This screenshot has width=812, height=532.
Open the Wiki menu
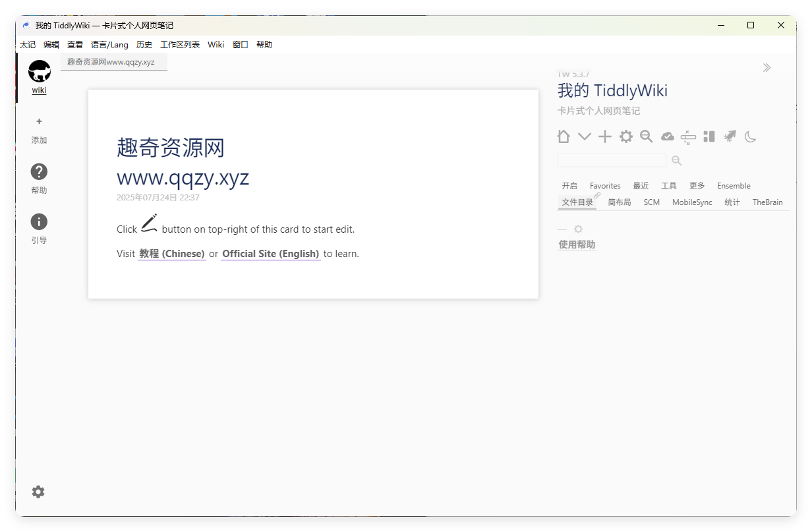click(216, 44)
